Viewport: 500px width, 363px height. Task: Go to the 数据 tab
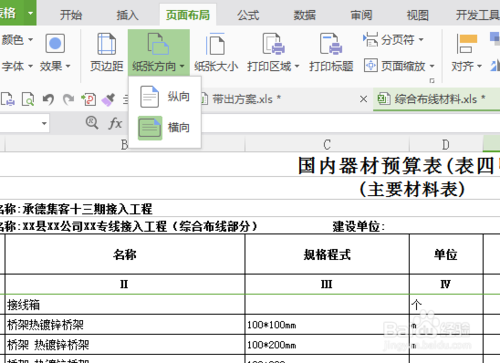point(304,15)
